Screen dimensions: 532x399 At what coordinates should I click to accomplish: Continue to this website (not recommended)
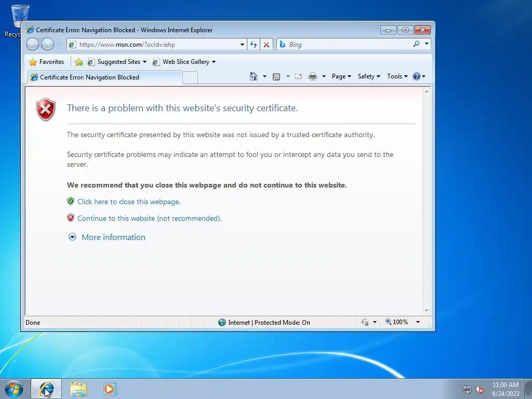pos(149,218)
